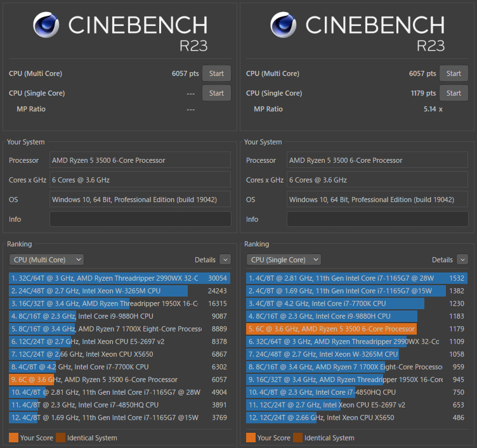Click Processor field in left Your System
The image size is (477, 448).
pyautogui.click(x=140, y=160)
